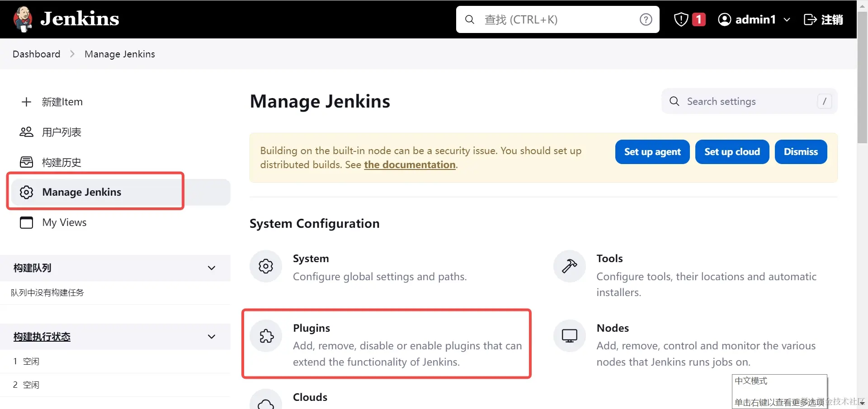Viewport: 868px width, 409px height.
Task: Open Plugins via the plug icon
Action: click(x=265, y=336)
